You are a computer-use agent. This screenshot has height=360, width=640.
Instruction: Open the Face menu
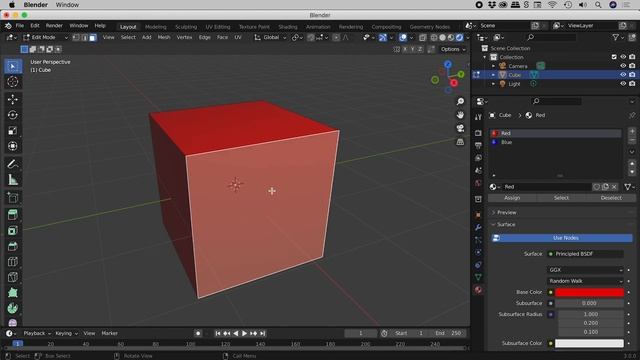(222, 38)
